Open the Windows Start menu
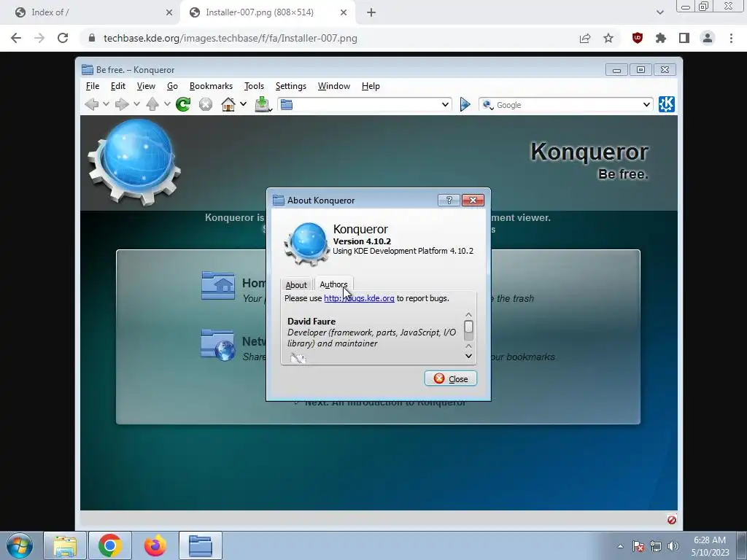 pos(20,545)
